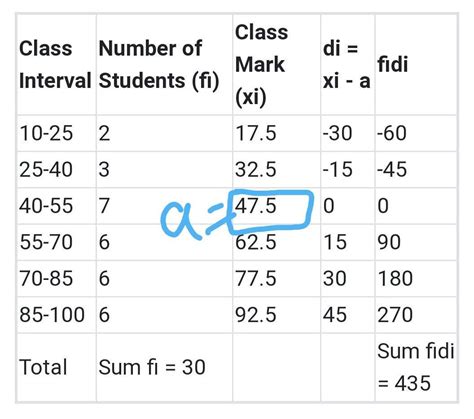Image resolution: width=474 pixels, height=419 pixels.
Task: Select the di = xi - a header
Action: (348, 64)
